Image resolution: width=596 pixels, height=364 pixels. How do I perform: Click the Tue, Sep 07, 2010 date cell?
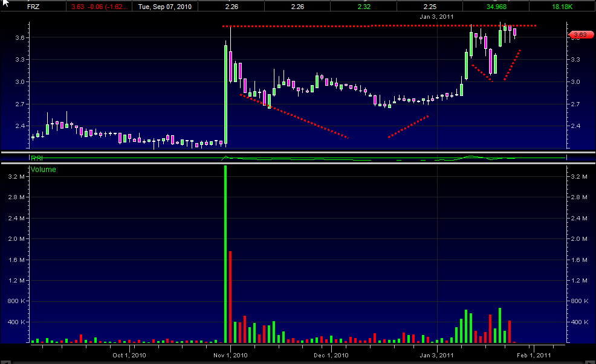point(165,7)
